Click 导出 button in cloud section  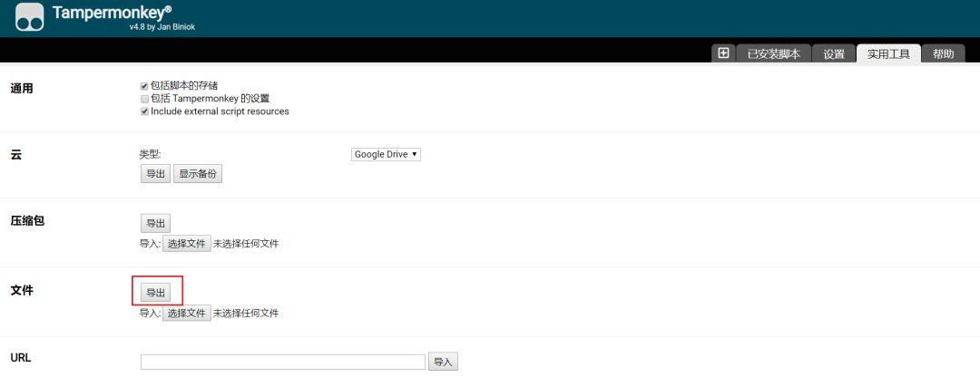156,174
